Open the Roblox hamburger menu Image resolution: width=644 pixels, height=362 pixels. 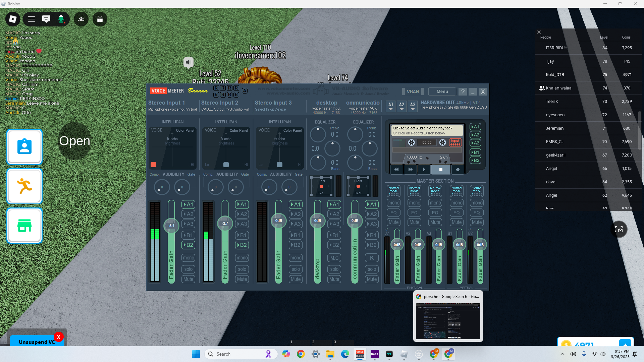pos(32,19)
